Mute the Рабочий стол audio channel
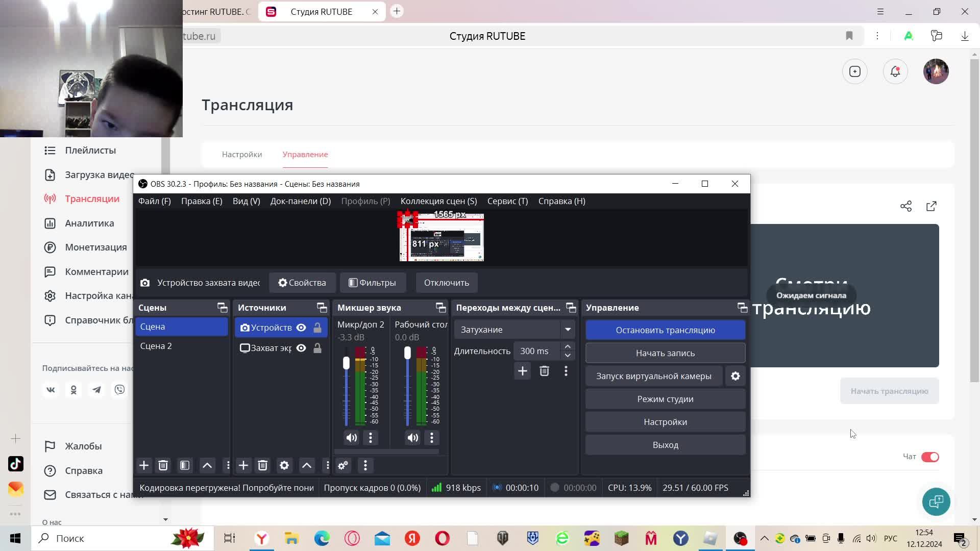 pyautogui.click(x=413, y=438)
